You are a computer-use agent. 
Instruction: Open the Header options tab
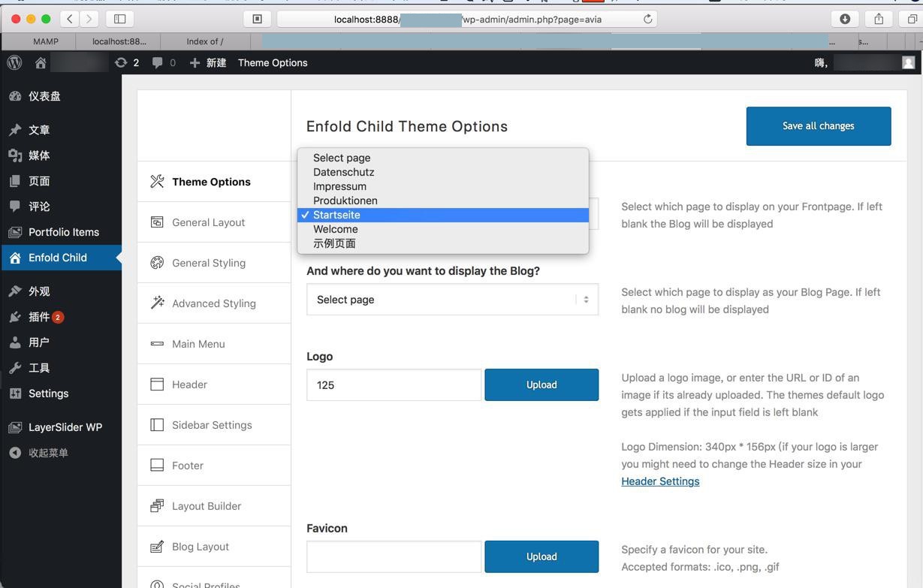[x=214, y=384]
